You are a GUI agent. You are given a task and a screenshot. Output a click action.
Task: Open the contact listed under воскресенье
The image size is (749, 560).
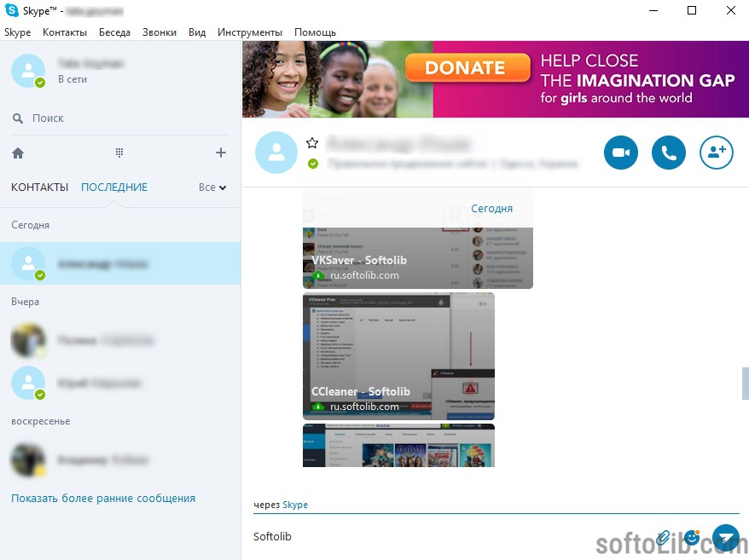pyautogui.click(x=120, y=459)
